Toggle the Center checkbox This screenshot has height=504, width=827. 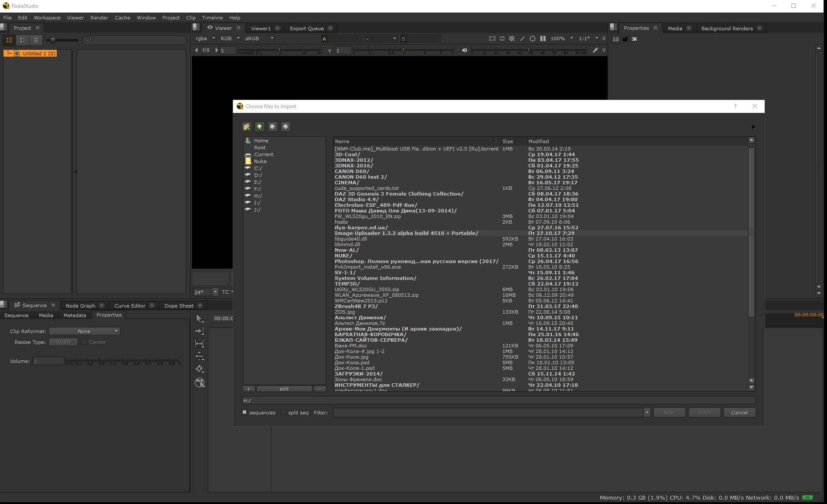[84, 342]
